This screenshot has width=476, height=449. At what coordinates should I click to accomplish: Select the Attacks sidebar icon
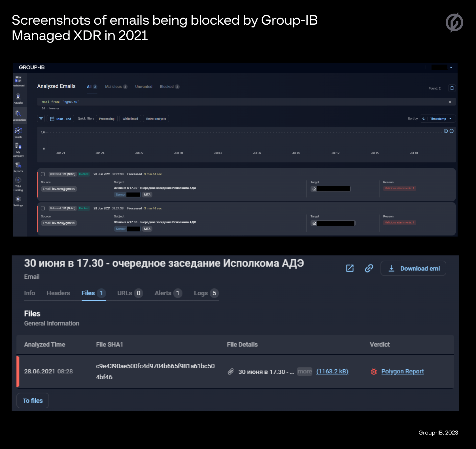[18, 98]
